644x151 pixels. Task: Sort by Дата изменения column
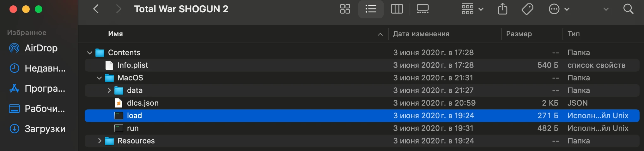pos(421,34)
